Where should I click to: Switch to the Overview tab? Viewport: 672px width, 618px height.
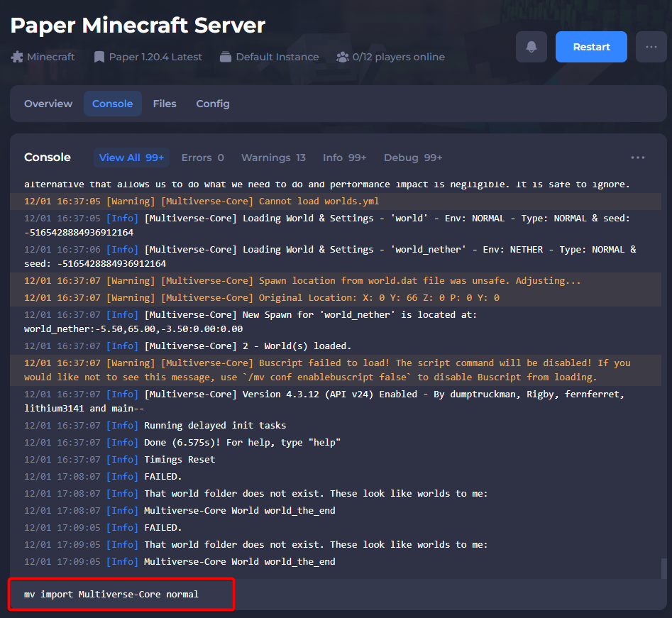pyautogui.click(x=48, y=104)
